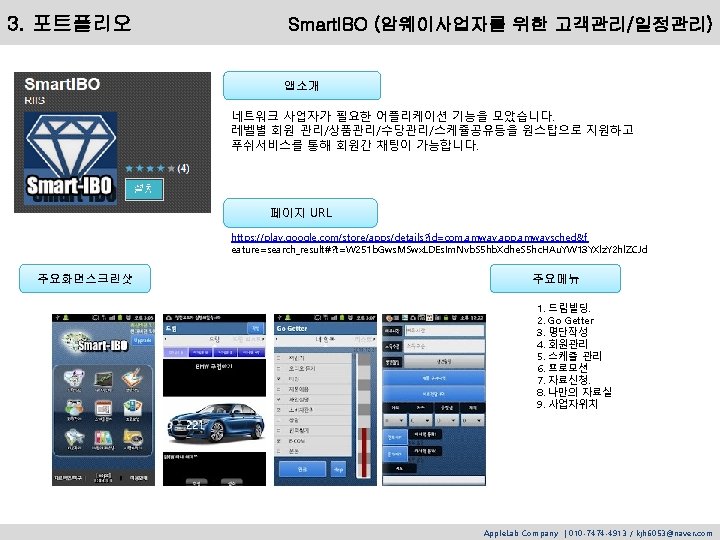
Task: Click the '3. 포트폴리오' slide heading
Action: [69, 23]
